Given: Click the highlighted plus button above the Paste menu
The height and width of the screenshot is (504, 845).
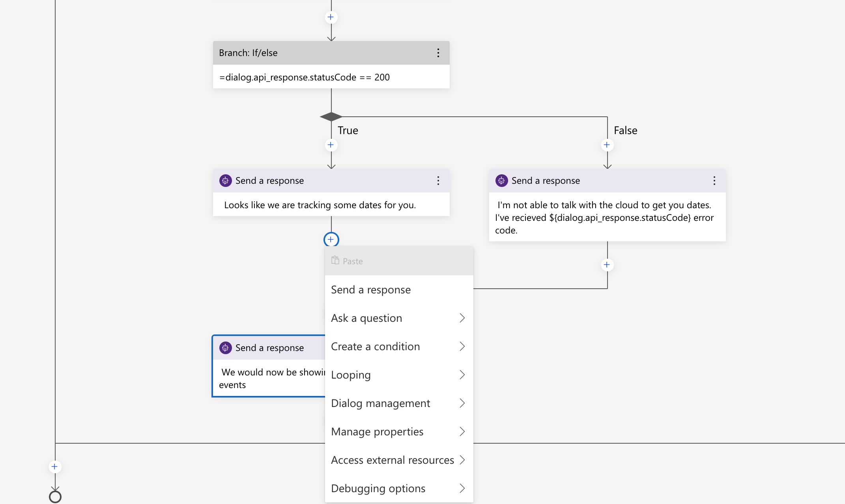Looking at the screenshot, I should click(x=331, y=239).
